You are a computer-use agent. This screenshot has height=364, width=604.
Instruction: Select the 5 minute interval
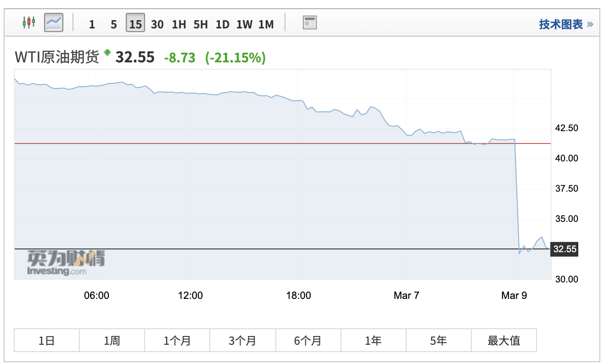(113, 24)
